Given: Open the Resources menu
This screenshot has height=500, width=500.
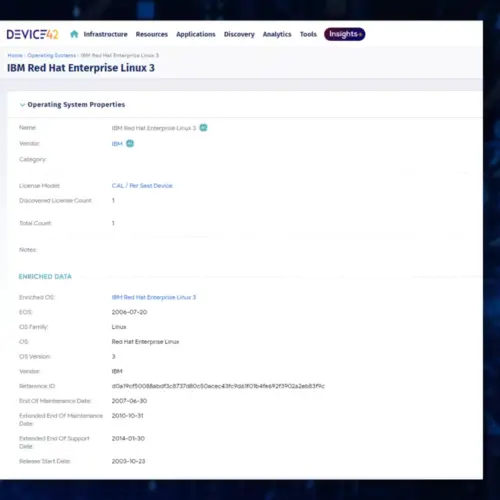Looking at the screenshot, I should [152, 34].
